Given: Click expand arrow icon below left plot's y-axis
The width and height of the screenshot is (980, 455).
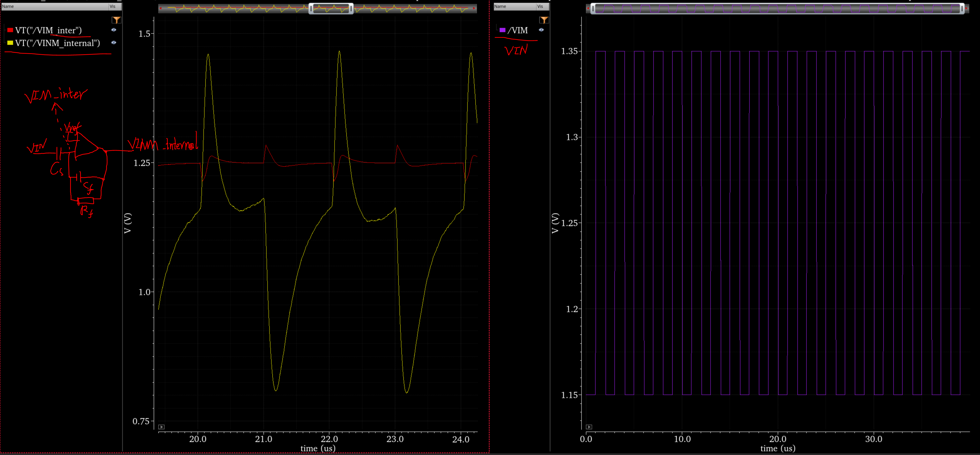Looking at the screenshot, I should click(x=161, y=427).
